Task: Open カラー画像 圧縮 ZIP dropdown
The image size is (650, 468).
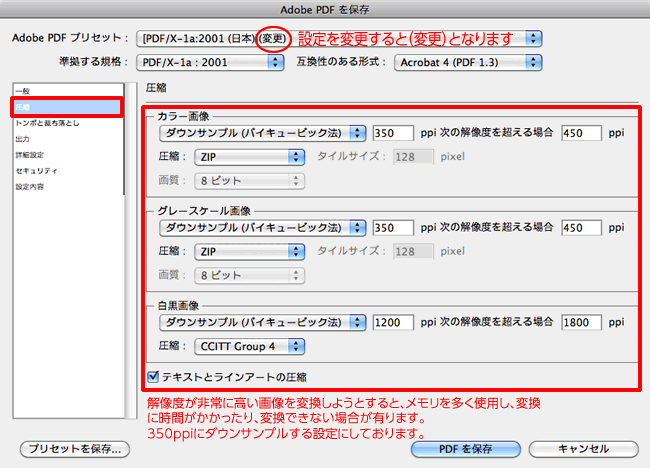Action: (x=250, y=157)
